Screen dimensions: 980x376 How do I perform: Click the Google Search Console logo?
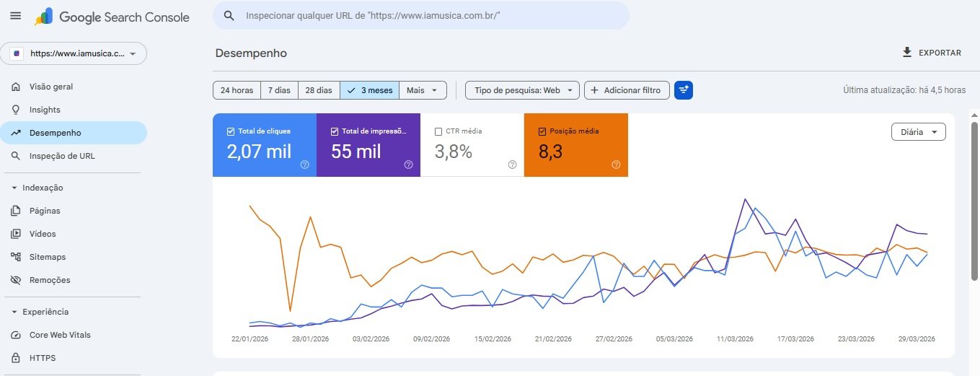point(112,17)
